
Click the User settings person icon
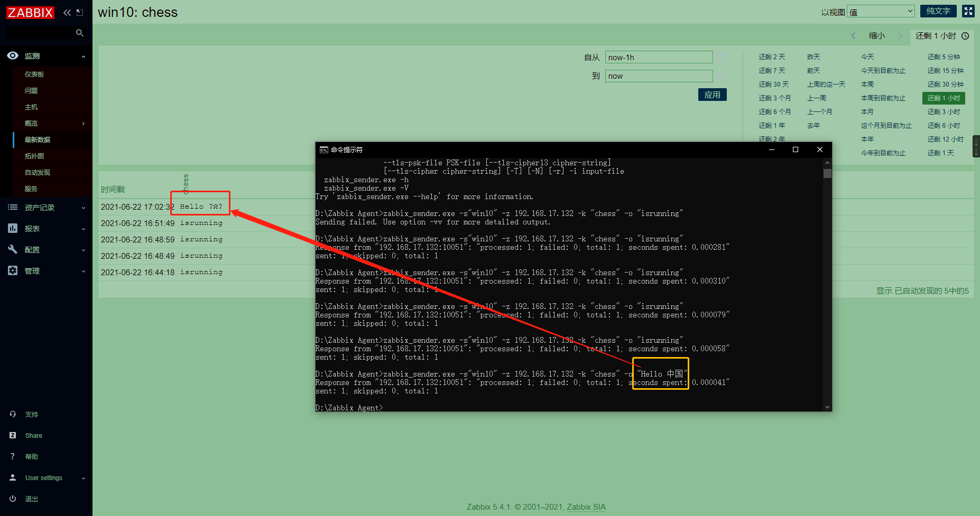[x=13, y=477]
